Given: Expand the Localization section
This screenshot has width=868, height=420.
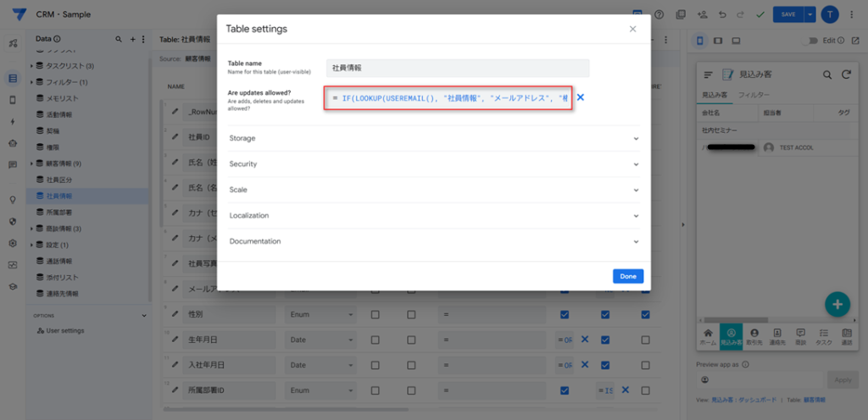Looking at the screenshot, I should click(x=433, y=215).
